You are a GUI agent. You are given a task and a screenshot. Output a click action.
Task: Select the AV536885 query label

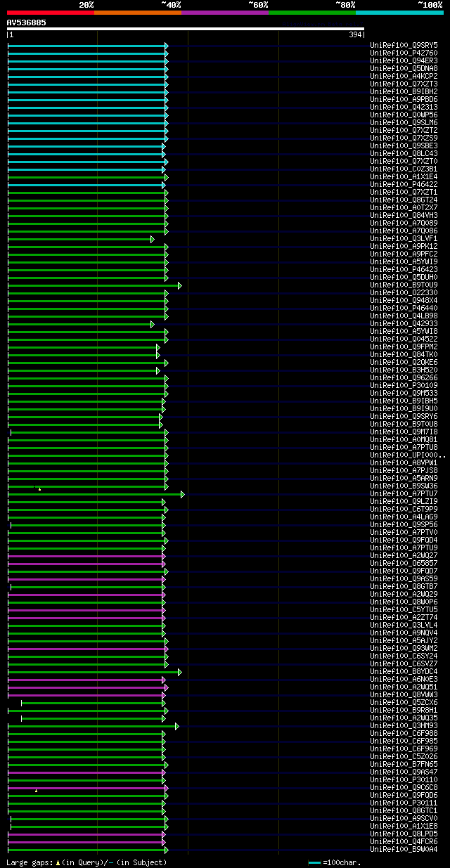27,22
